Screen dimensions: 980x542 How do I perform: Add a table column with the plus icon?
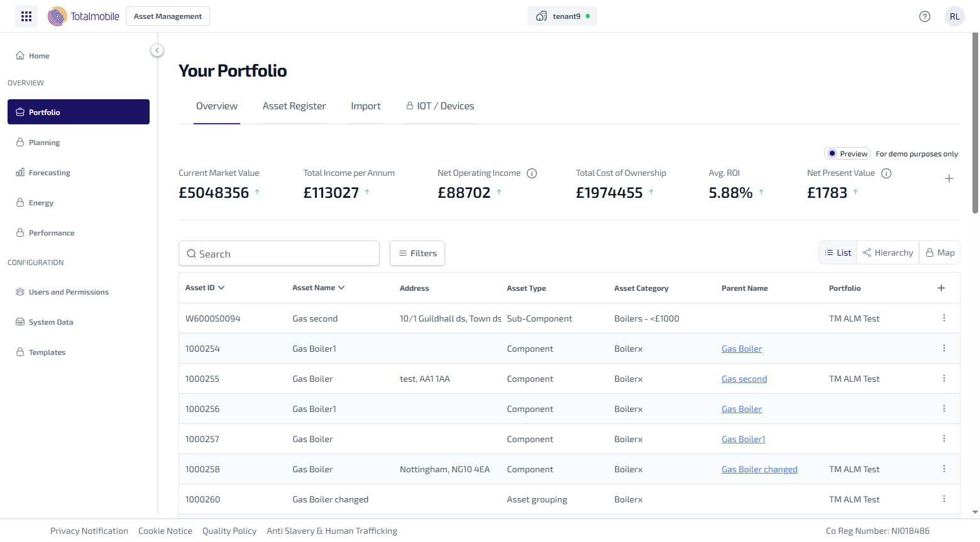(x=941, y=288)
